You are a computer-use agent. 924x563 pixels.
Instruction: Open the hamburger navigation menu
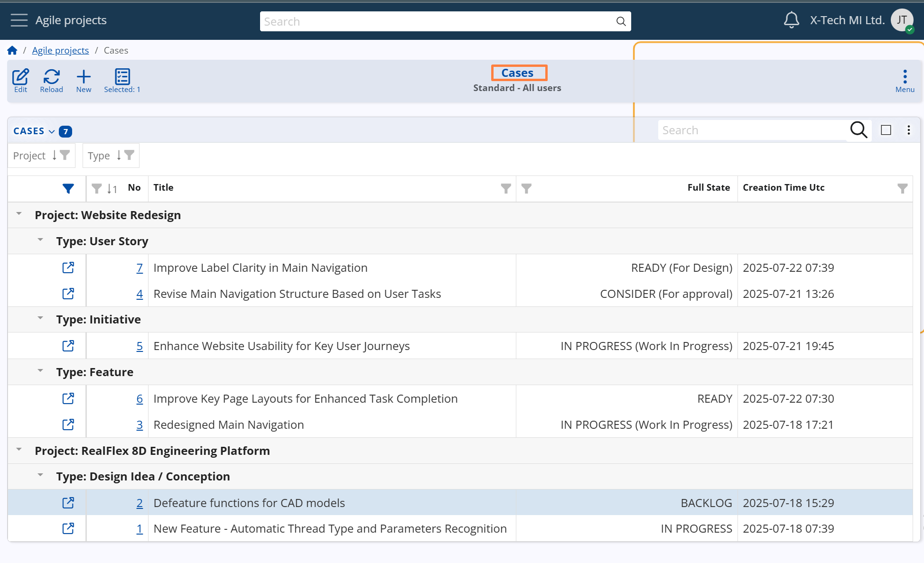click(19, 20)
